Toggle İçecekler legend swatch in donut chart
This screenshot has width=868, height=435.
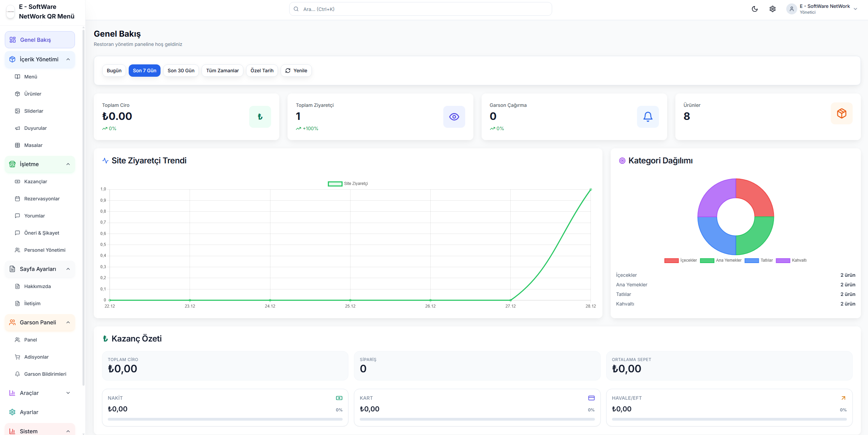point(671,261)
